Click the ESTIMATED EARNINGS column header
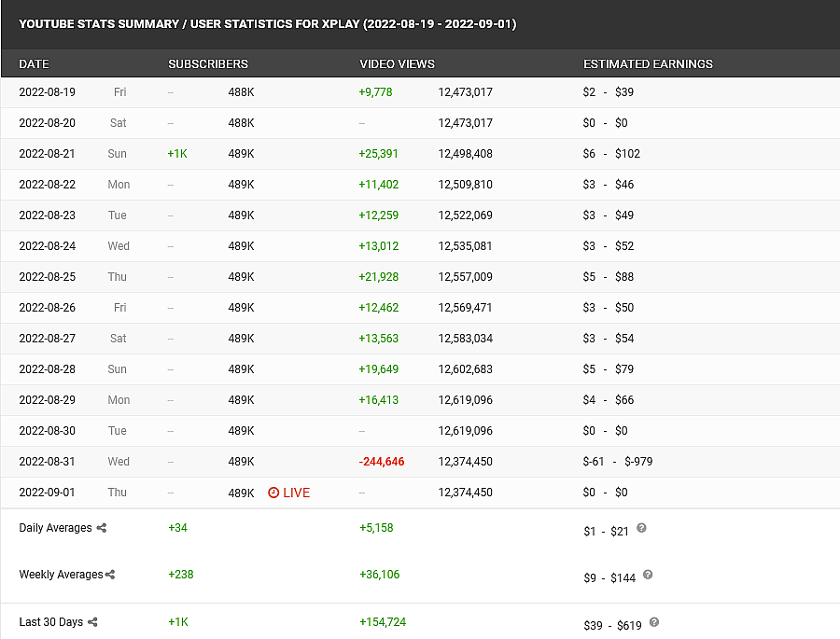The width and height of the screenshot is (840, 639). point(648,64)
